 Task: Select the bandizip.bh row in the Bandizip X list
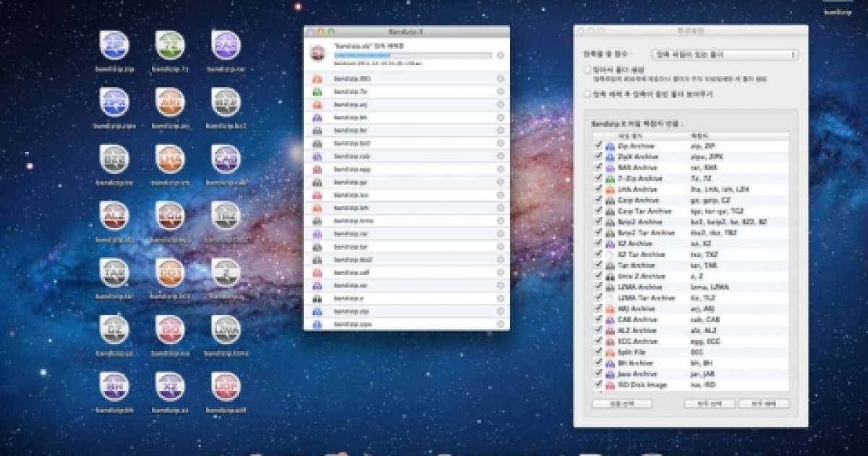(407, 117)
